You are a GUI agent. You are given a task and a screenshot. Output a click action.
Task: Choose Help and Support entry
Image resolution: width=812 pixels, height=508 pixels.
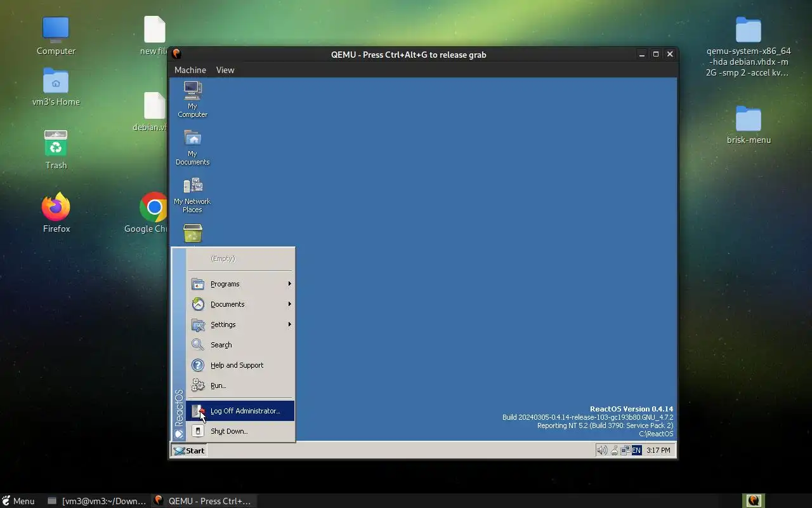[241, 365]
